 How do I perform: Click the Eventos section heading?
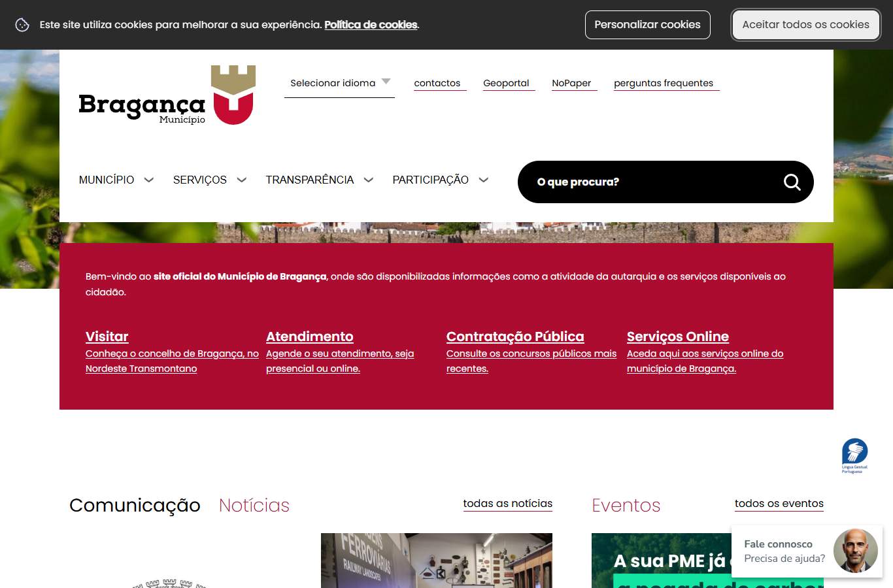coord(626,505)
